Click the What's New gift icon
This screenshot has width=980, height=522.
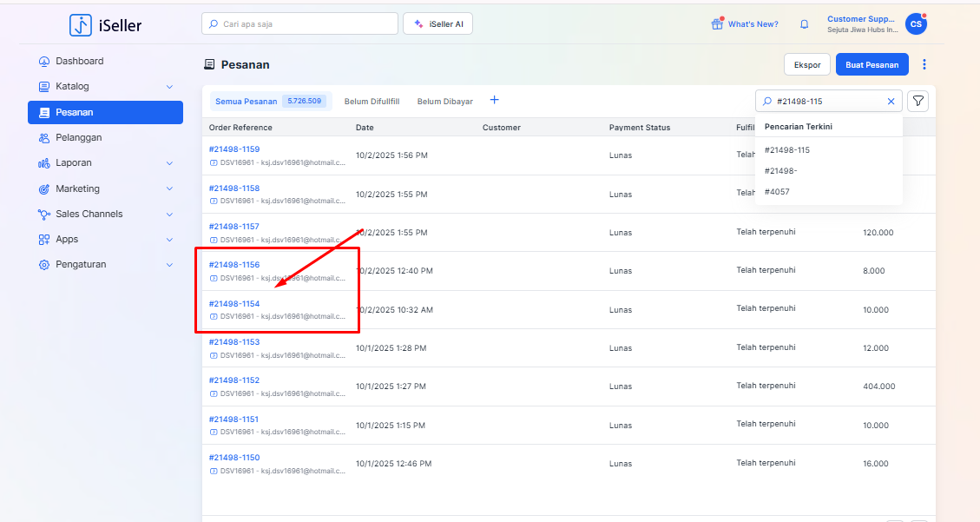(717, 24)
